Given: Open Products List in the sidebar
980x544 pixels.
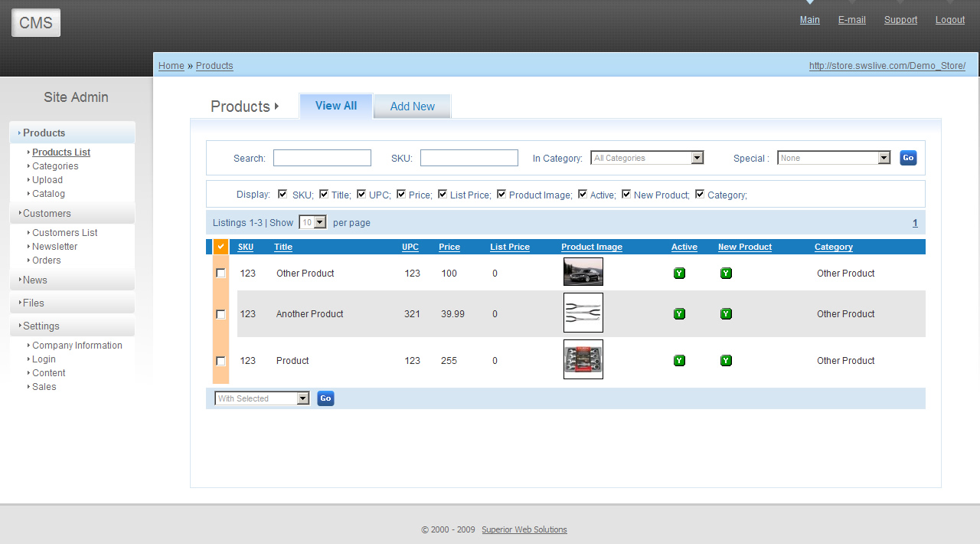Looking at the screenshot, I should point(61,152).
